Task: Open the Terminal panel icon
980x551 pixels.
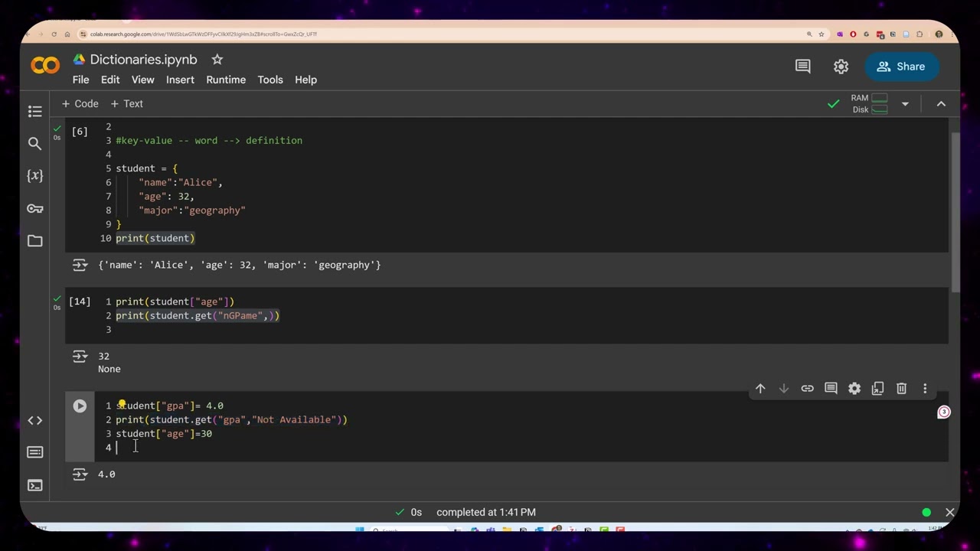Action: [34, 485]
